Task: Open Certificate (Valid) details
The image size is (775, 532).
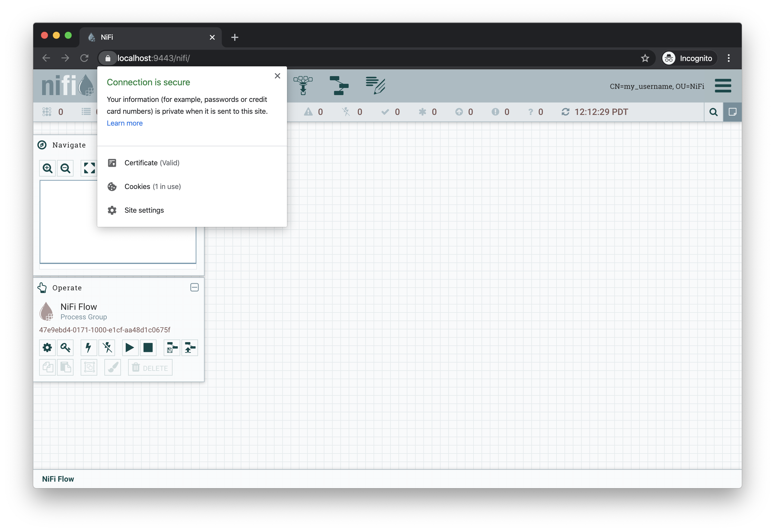Action: tap(152, 163)
